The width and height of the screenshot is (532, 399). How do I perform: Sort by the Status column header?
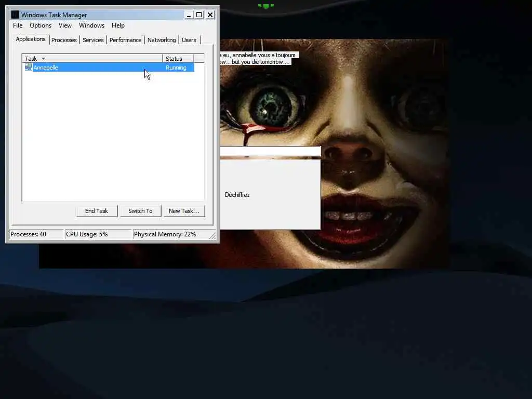click(x=178, y=59)
